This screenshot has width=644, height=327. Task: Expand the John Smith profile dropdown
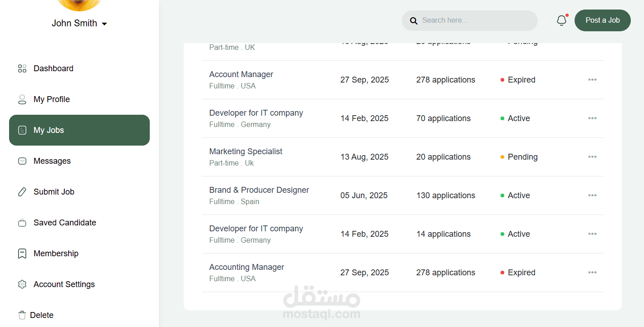(x=104, y=24)
